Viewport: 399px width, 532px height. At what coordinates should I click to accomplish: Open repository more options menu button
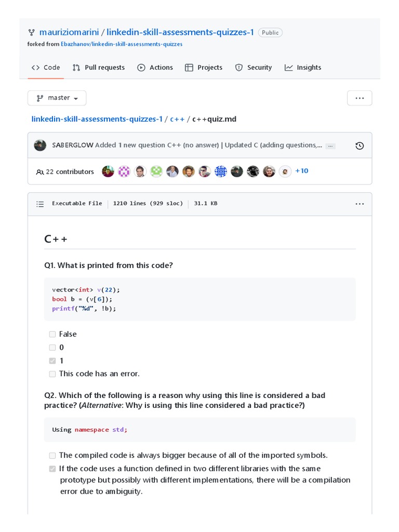360,98
